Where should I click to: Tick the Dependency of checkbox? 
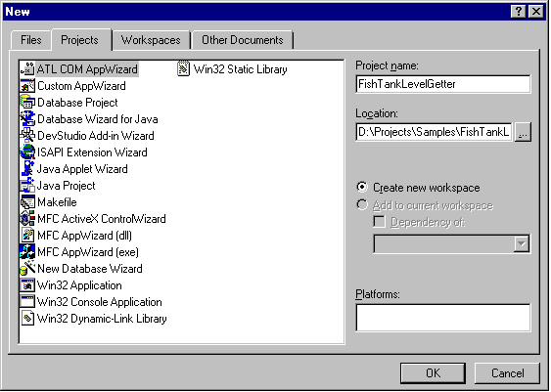[x=379, y=222]
